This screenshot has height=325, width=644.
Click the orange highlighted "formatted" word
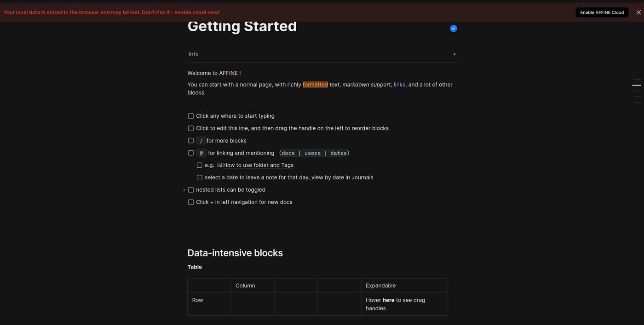[315, 85]
